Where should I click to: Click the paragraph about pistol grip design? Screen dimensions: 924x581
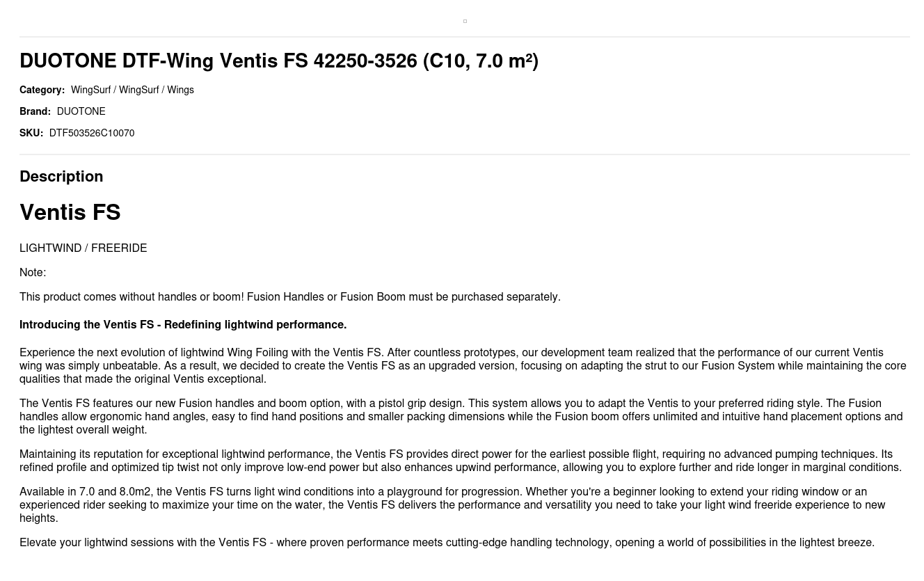(x=462, y=417)
